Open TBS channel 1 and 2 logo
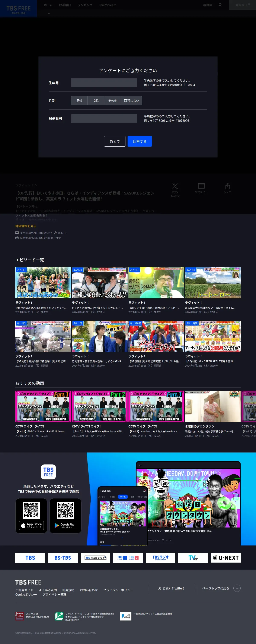 pos(128,558)
